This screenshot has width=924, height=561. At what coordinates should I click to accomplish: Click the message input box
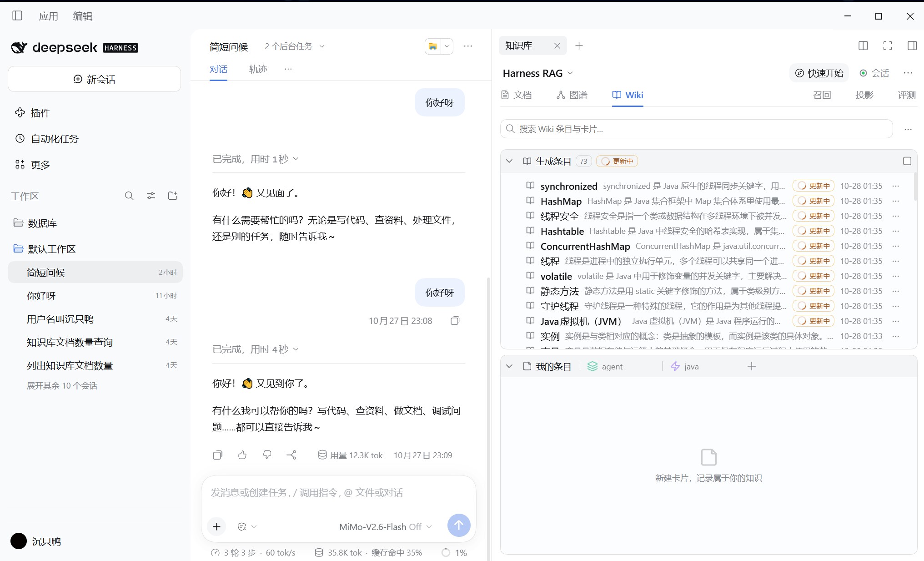[x=338, y=493]
